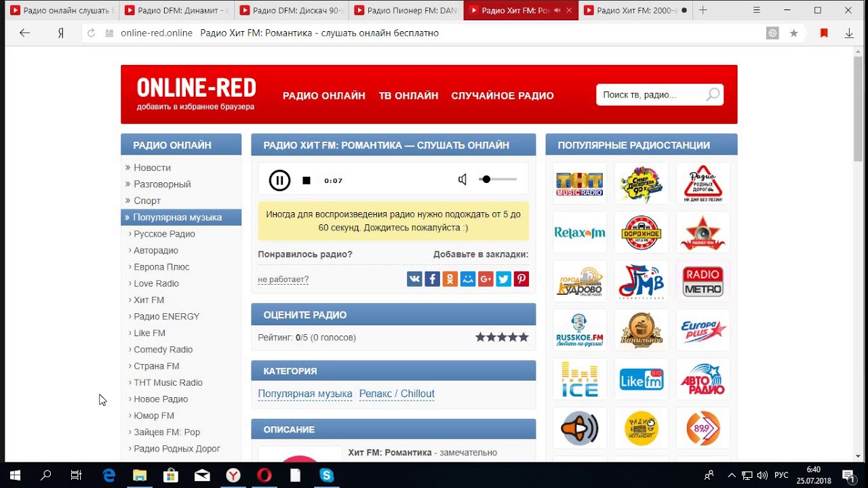Rate radio with the fifth star
868x488 pixels.
pos(523,337)
